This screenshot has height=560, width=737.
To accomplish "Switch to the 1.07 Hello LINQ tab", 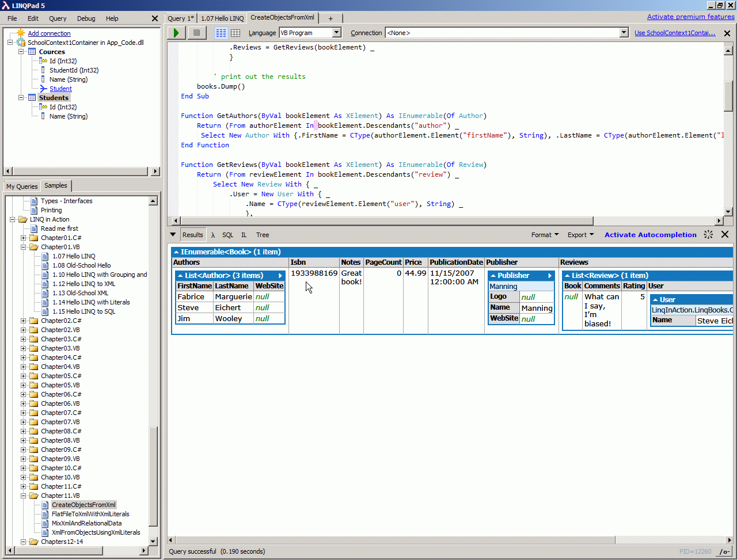I will pos(222,18).
